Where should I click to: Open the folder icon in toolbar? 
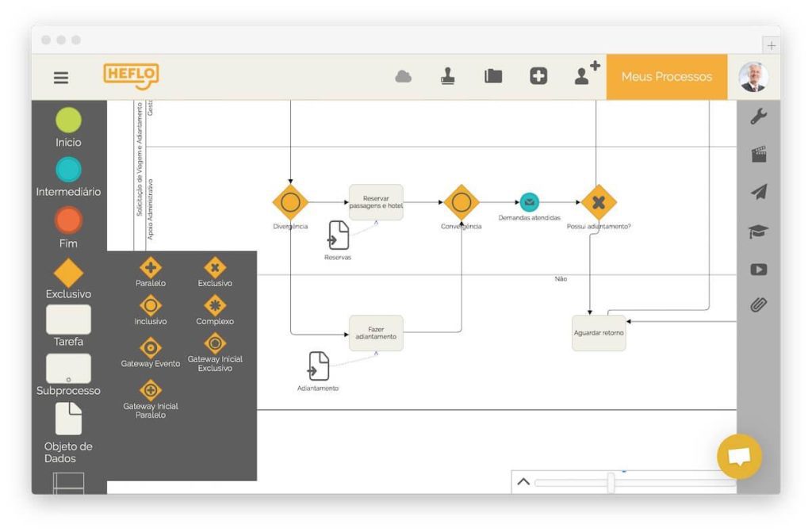(493, 77)
